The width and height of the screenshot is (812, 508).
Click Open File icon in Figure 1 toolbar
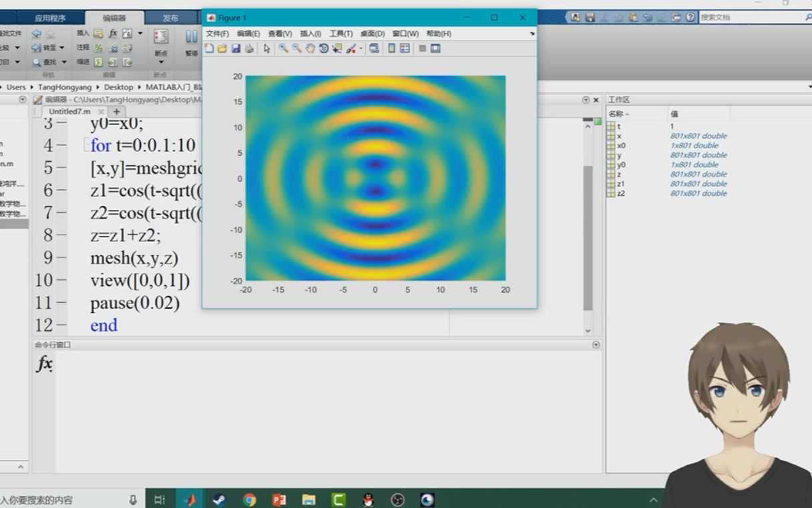tap(222, 48)
